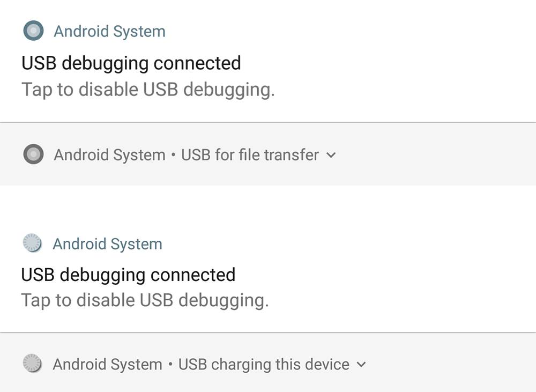
Task: Tap to disable USB debugging in the second notification
Action: tap(145, 300)
